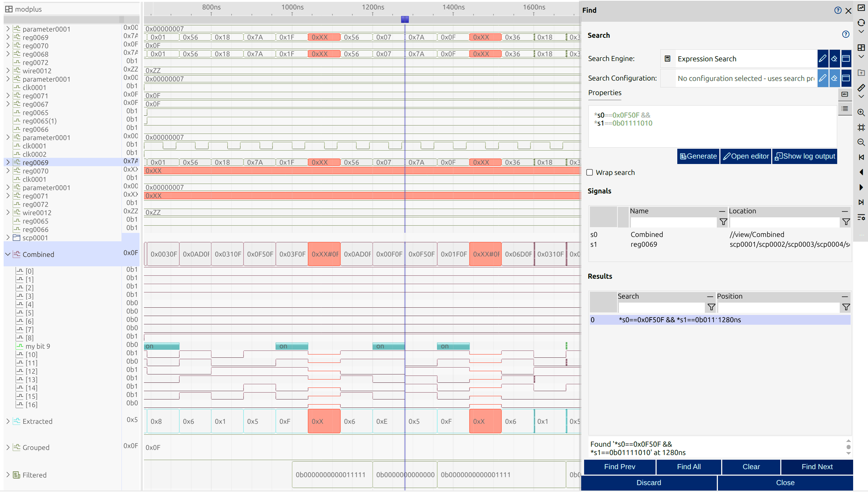Click the Name column filter input field

(673, 222)
